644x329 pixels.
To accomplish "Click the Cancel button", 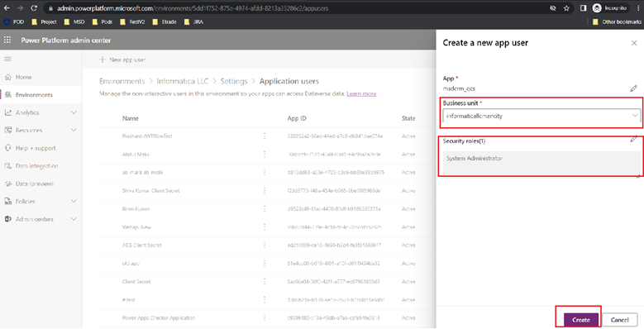I will [619, 320].
